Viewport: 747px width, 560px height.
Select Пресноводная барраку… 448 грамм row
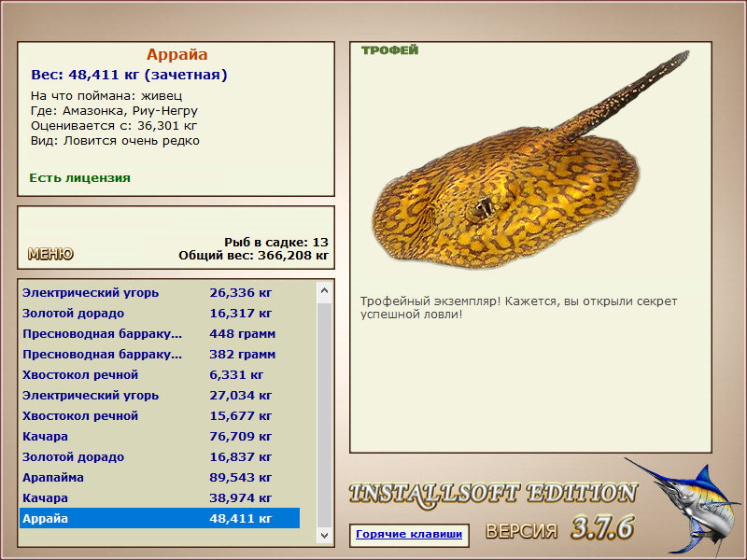[x=160, y=333]
